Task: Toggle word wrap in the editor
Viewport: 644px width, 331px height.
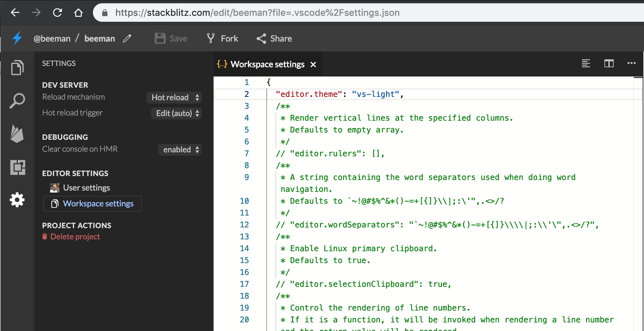Action: tap(586, 64)
